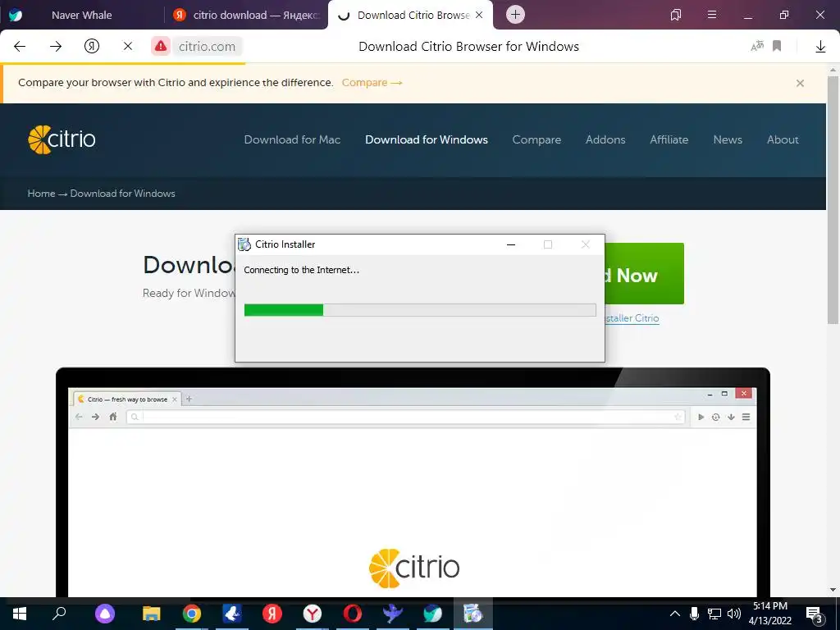Stop page loading with the X button
Screen dimensions: 840x630
(127, 47)
